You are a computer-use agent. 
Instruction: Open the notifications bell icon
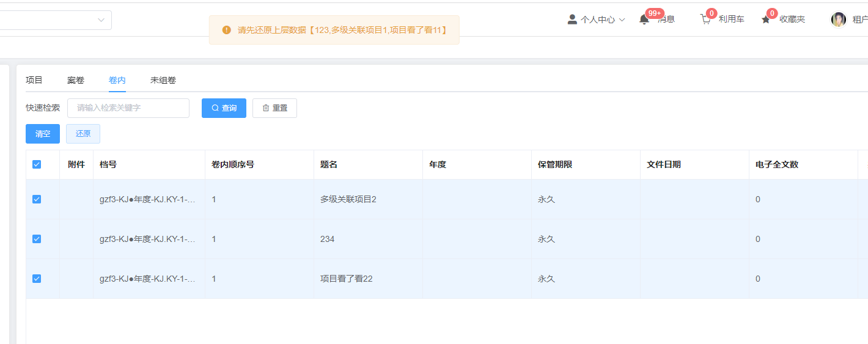click(644, 20)
